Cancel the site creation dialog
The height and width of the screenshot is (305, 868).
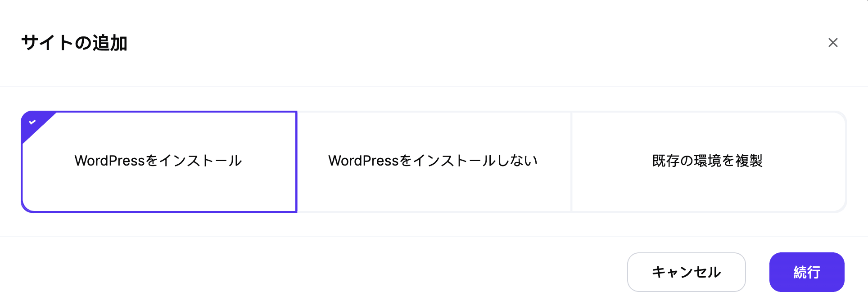[686, 272]
